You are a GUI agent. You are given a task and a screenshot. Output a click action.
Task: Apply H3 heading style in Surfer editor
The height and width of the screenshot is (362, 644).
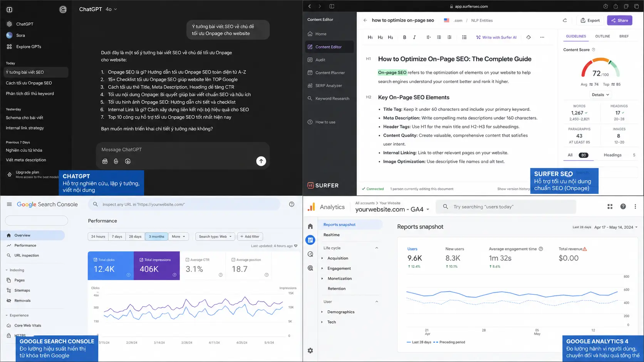(x=391, y=37)
